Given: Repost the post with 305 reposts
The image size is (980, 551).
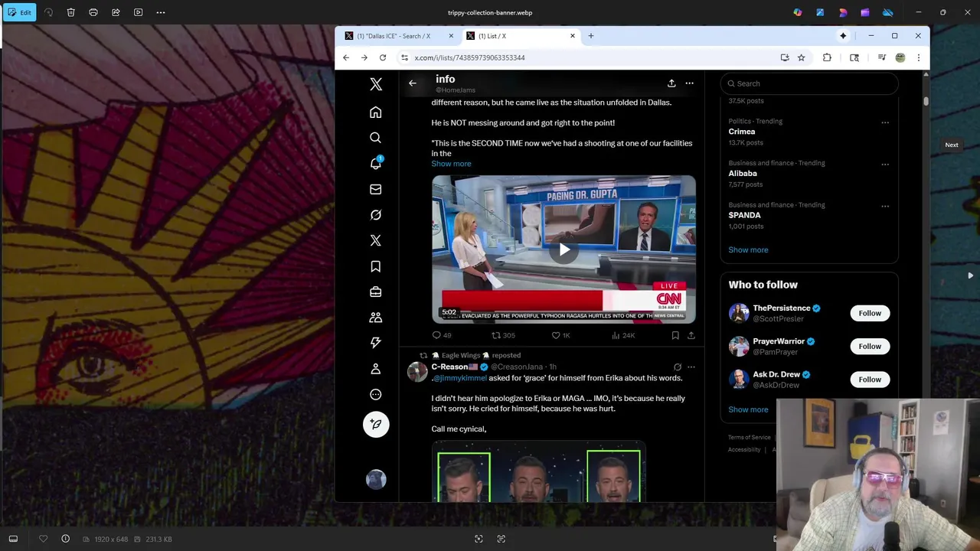Looking at the screenshot, I should point(503,335).
